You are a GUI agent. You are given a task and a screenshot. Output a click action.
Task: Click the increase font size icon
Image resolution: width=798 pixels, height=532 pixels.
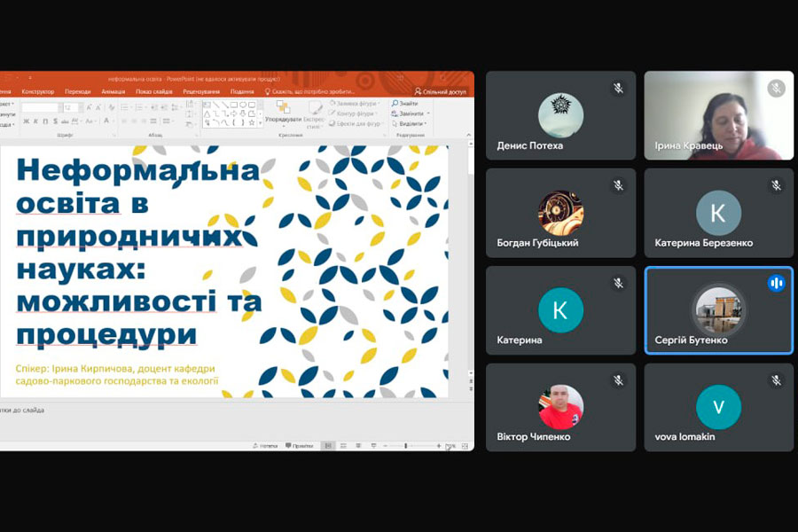(x=89, y=107)
